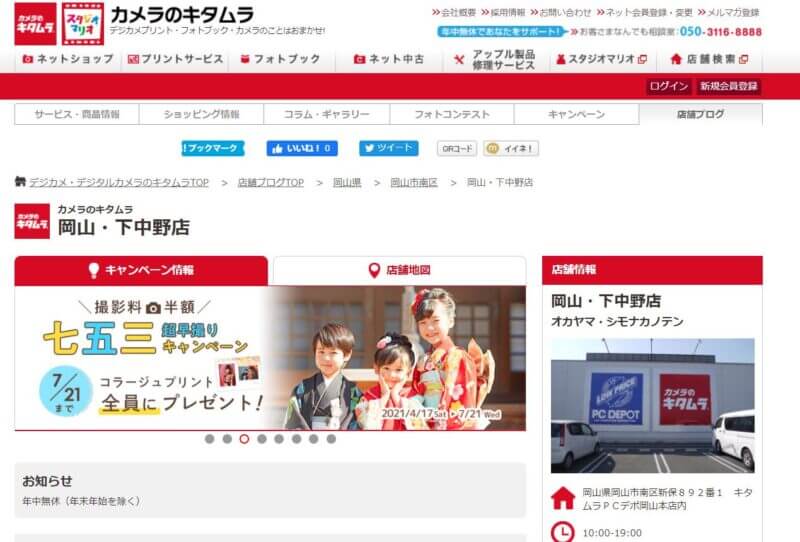The height and width of the screenshot is (542, 800).
Task: Click the 年中無休(年末年始を除く) notice text
Action: [x=81, y=501]
